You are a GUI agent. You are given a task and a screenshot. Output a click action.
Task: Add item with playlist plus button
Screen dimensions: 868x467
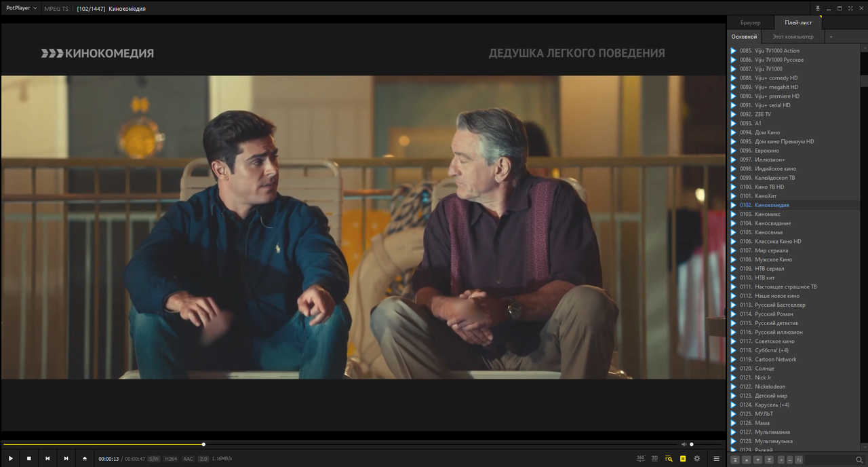coord(781,460)
